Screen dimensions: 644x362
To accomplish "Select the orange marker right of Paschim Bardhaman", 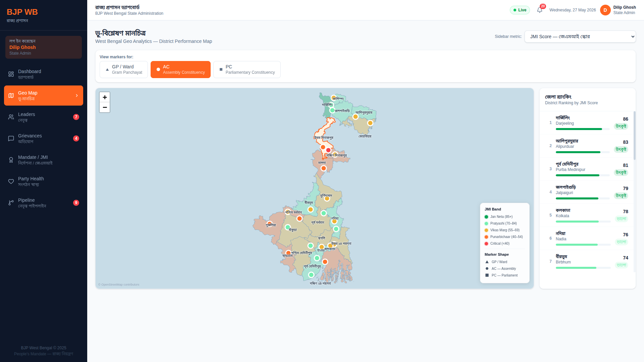I will pyautogui.click(x=300, y=219).
